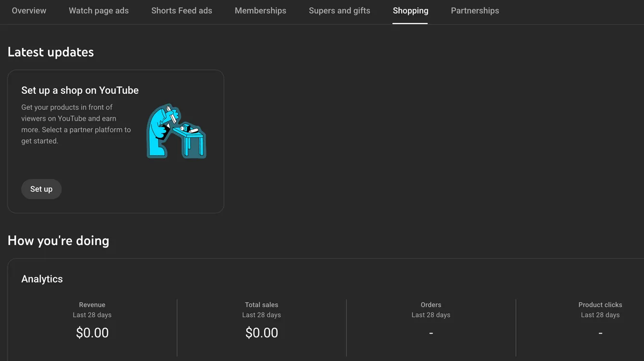Click 'Last 28 days' under Revenue
Viewport: 644px width, 361px height.
(92, 315)
